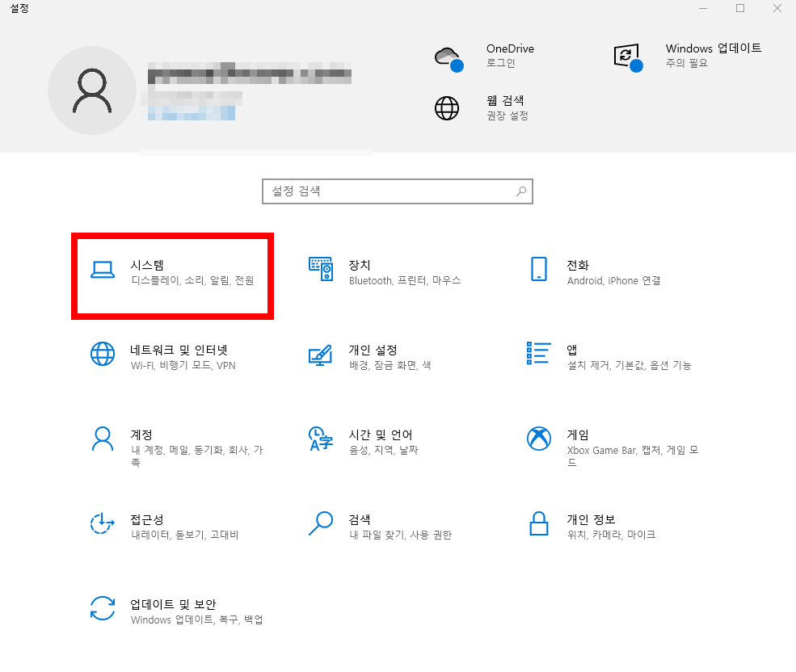Open 앱 settings using the list icon
This screenshot has width=796, height=672.
tap(538, 354)
